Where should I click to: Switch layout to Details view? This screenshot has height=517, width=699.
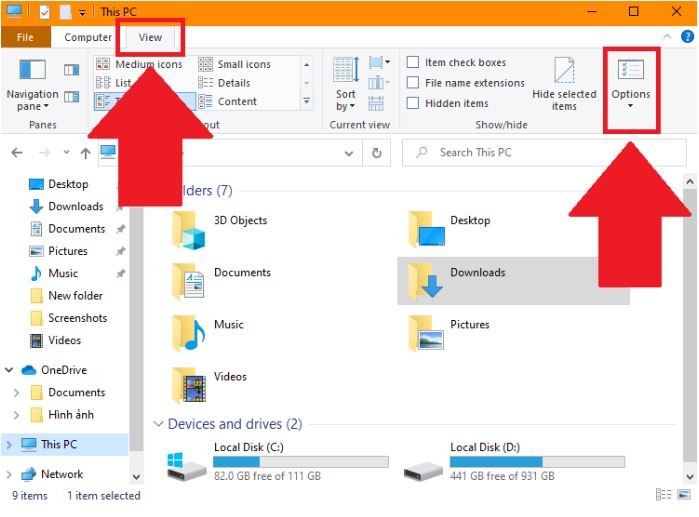pos(225,83)
